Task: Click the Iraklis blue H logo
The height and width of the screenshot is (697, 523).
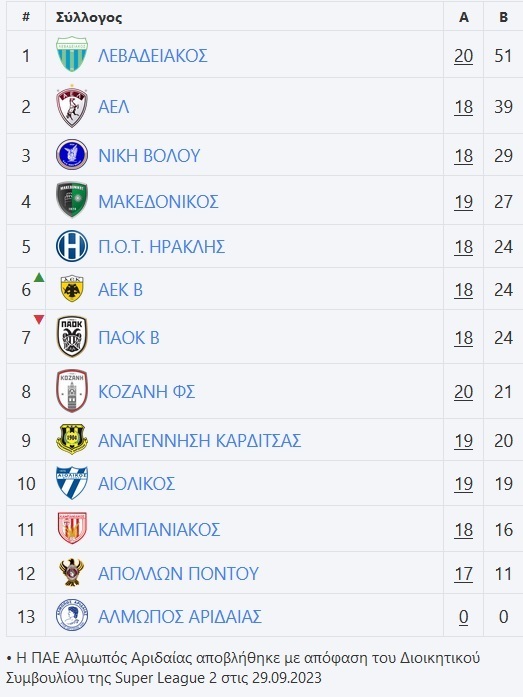Action: [x=72, y=246]
